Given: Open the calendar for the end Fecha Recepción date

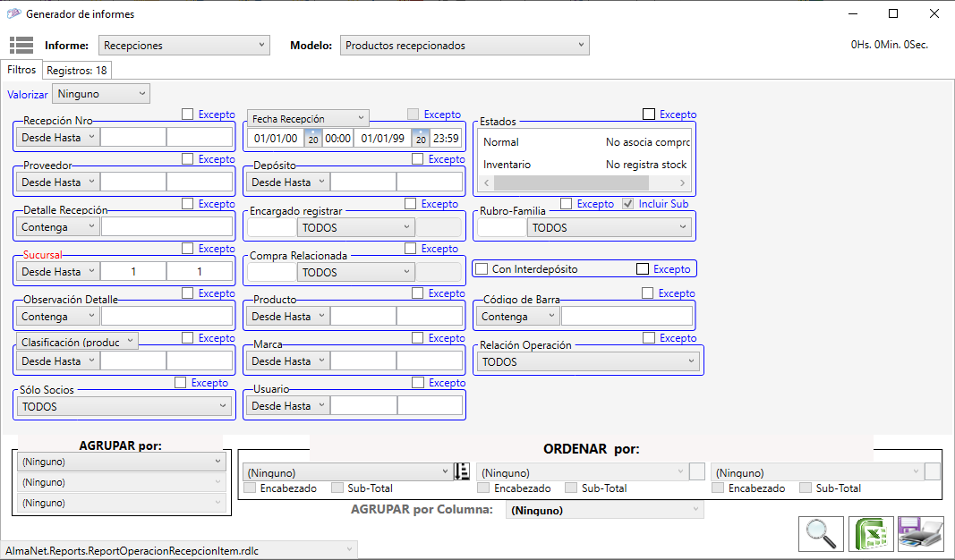Looking at the screenshot, I should [x=420, y=138].
